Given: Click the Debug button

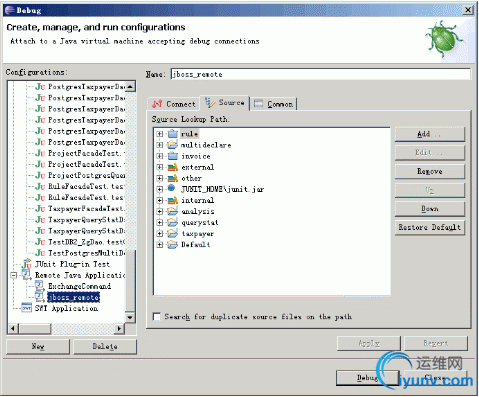Looking at the screenshot, I should pos(368,378).
